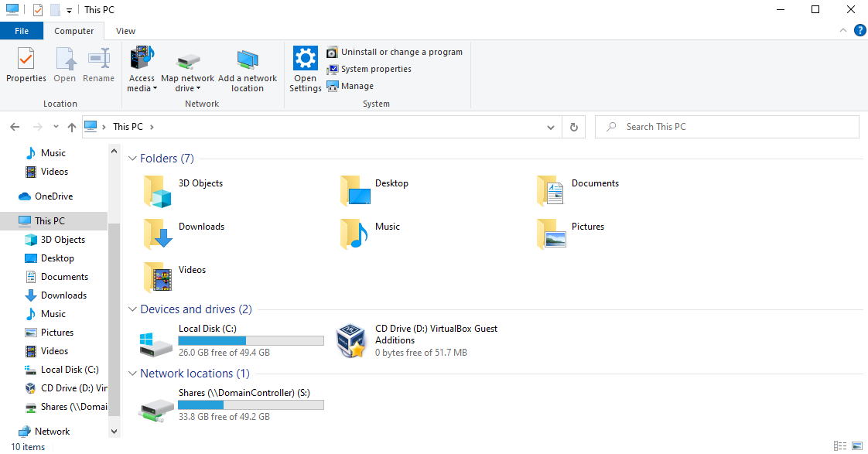This screenshot has width=868, height=454.
Task: Open the File menu tab
Action: click(x=22, y=31)
